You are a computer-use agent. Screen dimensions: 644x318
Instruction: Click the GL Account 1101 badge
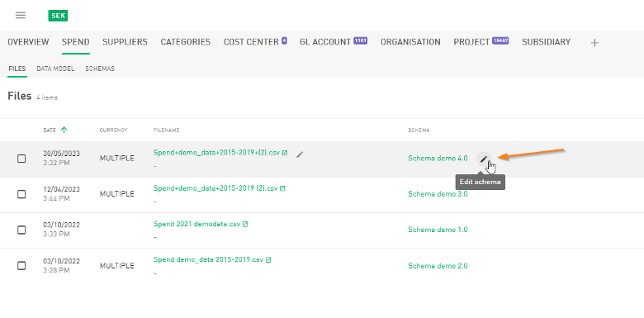point(360,40)
